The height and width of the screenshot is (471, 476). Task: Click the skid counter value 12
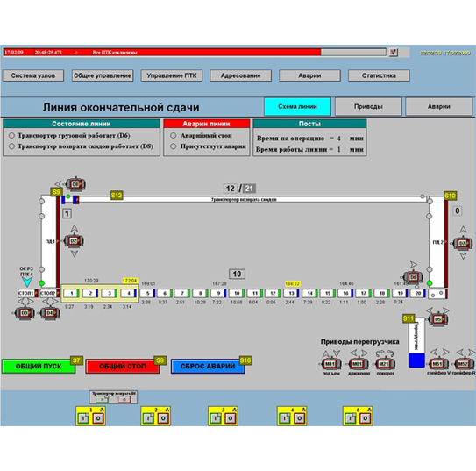(230, 189)
